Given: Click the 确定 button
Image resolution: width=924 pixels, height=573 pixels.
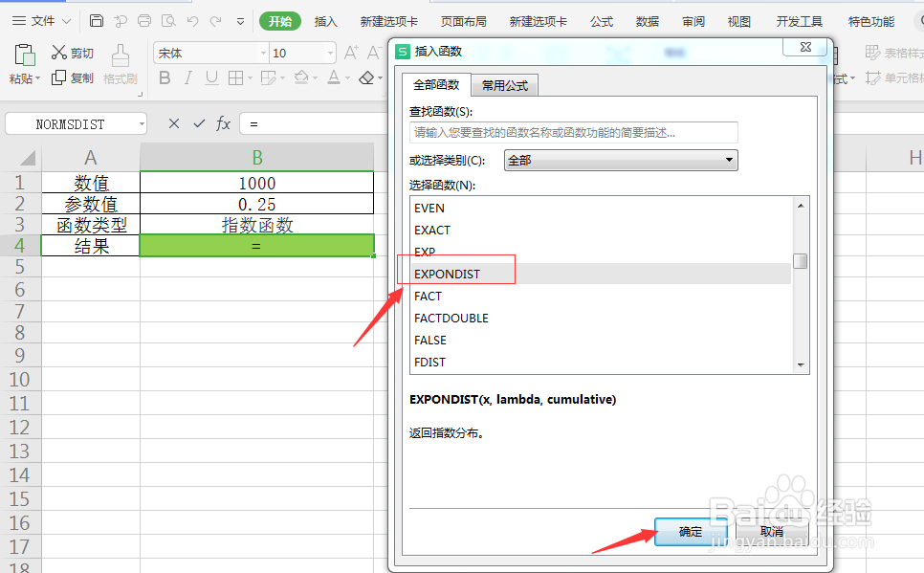Looking at the screenshot, I should point(690,532).
